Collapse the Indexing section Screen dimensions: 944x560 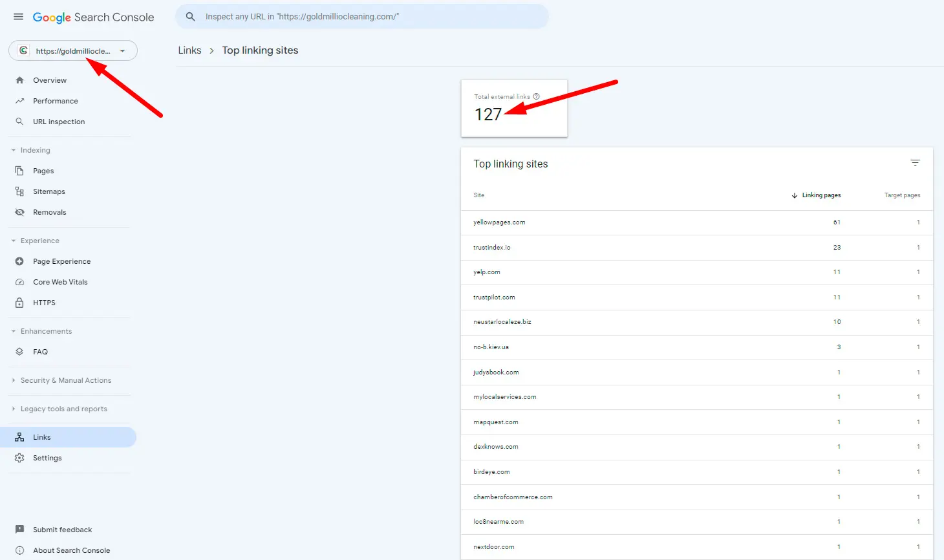pyautogui.click(x=14, y=150)
